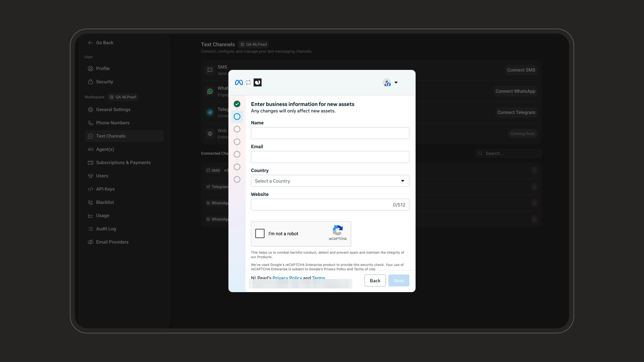Open Usage in the sidebar
This screenshot has width=644, height=362.
[124, 215]
